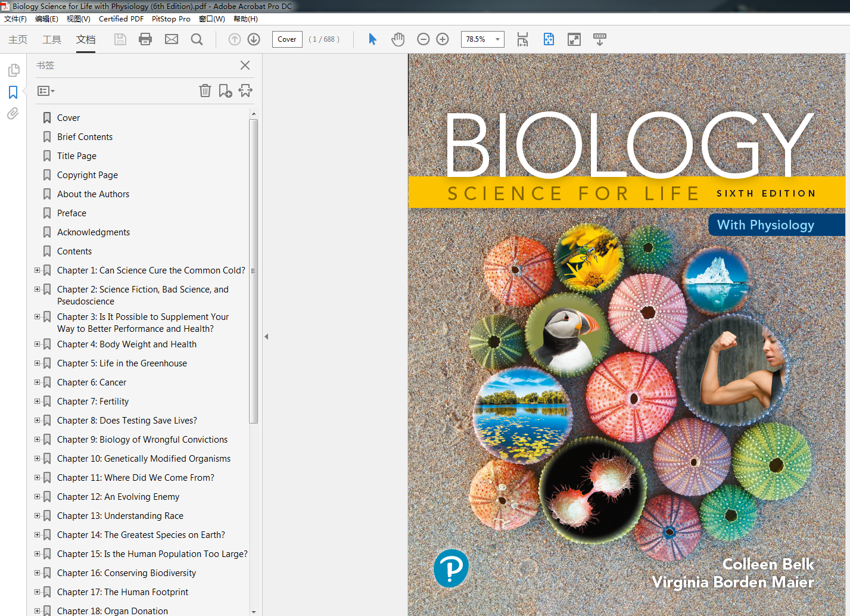The height and width of the screenshot is (616, 850).
Task: Go to next page using the down arrow
Action: [x=254, y=39]
